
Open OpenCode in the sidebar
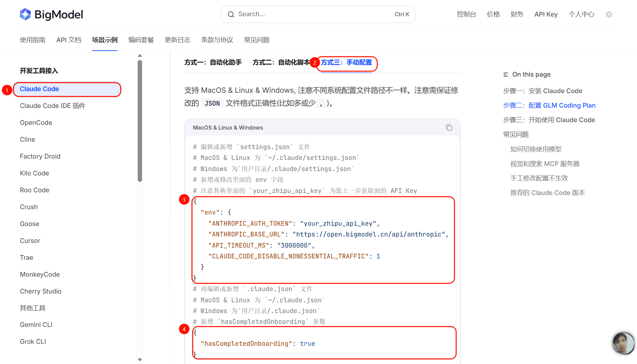(x=36, y=123)
